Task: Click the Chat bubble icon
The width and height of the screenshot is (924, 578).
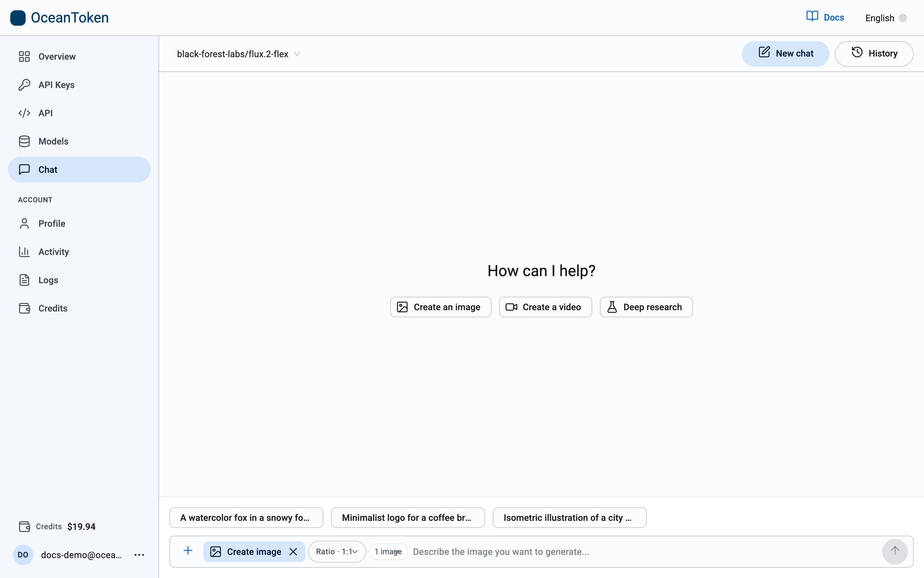Action: click(24, 169)
